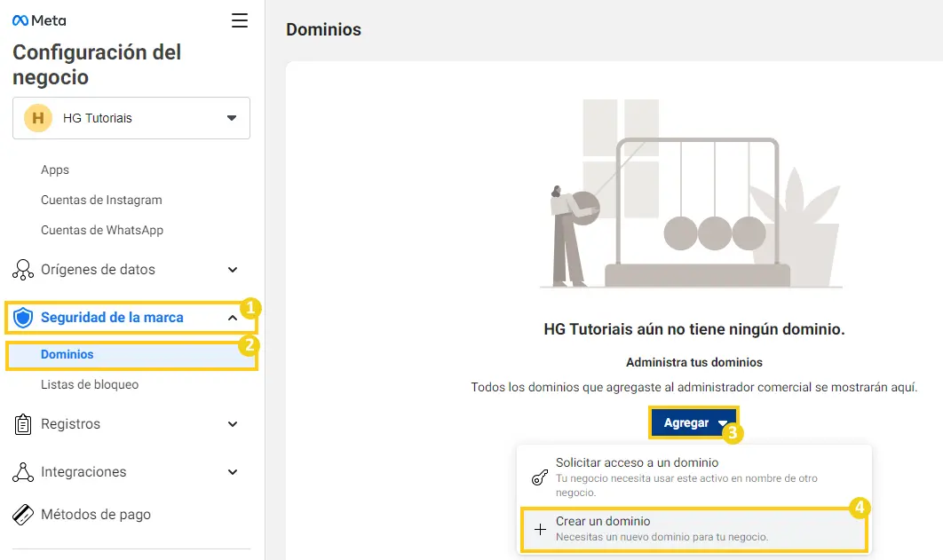Click the Dominios page heading
This screenshot has width=943, height=560.
coord(323,29)
